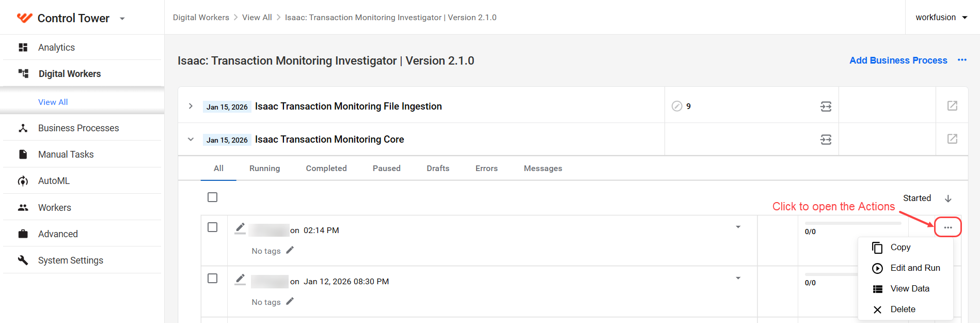Click the Advanced briefcase icon

tap(23, 234)
